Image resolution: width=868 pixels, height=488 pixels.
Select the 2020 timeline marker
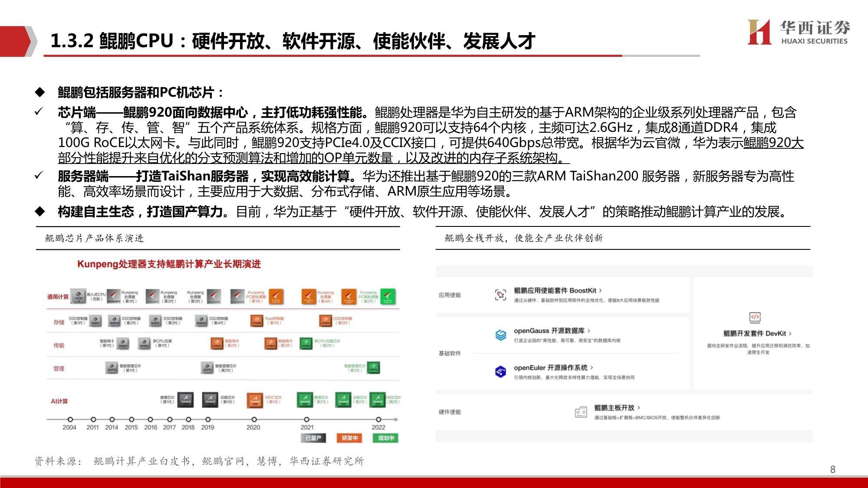coord(254,419)
